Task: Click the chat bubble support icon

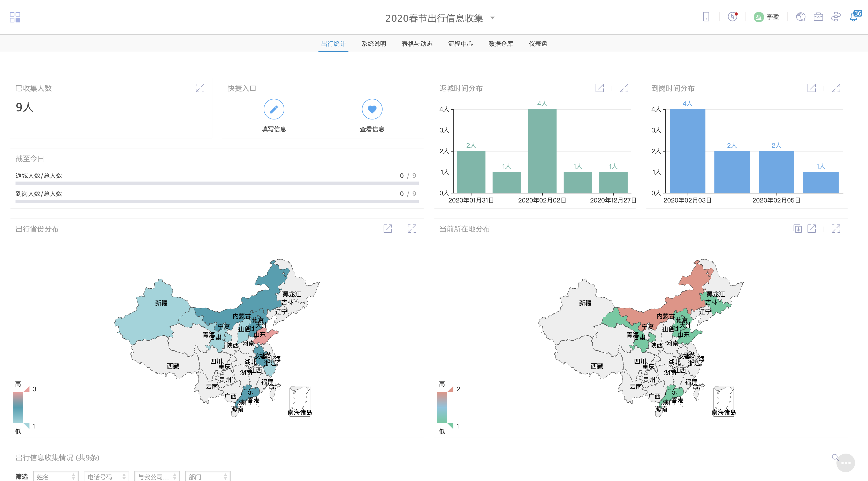Action: click(801, 17)
